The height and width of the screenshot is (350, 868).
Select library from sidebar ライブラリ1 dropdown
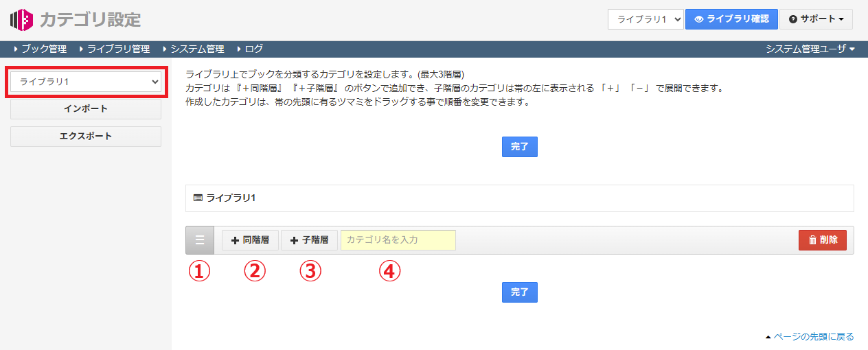pyautogui.click(x=86, y=82)
